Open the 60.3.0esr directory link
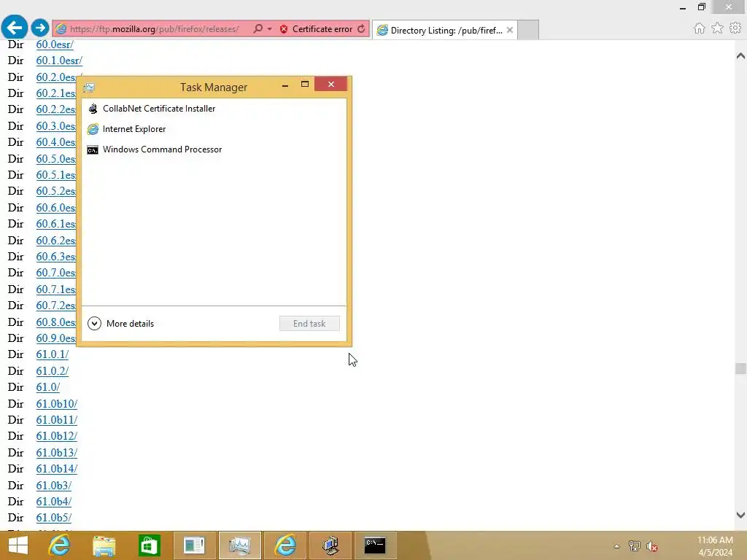747x560 pixels. click(x=56, y=126)
